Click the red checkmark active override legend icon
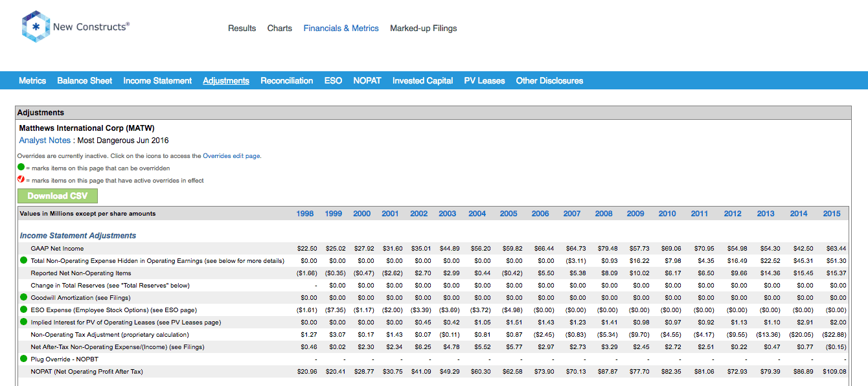868x386 pixels. point(21,179)
